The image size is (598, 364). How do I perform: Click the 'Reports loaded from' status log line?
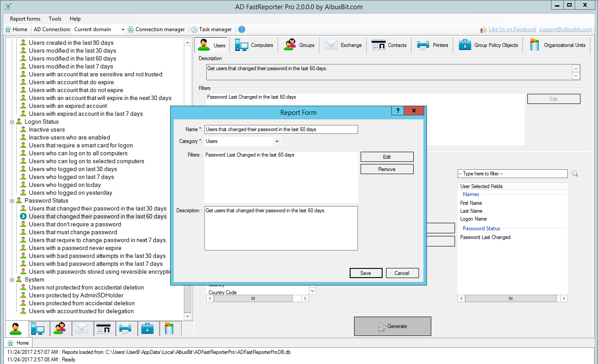click(x=149, y=352)
